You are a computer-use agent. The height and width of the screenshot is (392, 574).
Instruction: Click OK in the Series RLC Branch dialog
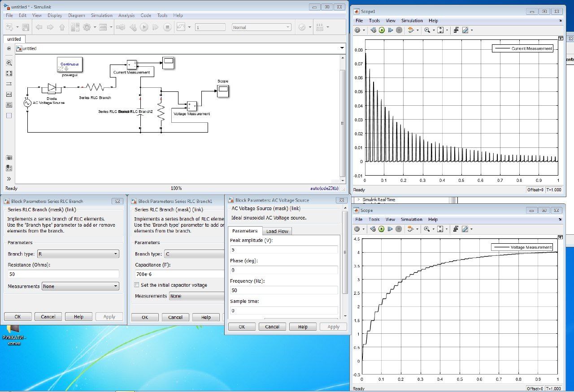click(17, 316)
